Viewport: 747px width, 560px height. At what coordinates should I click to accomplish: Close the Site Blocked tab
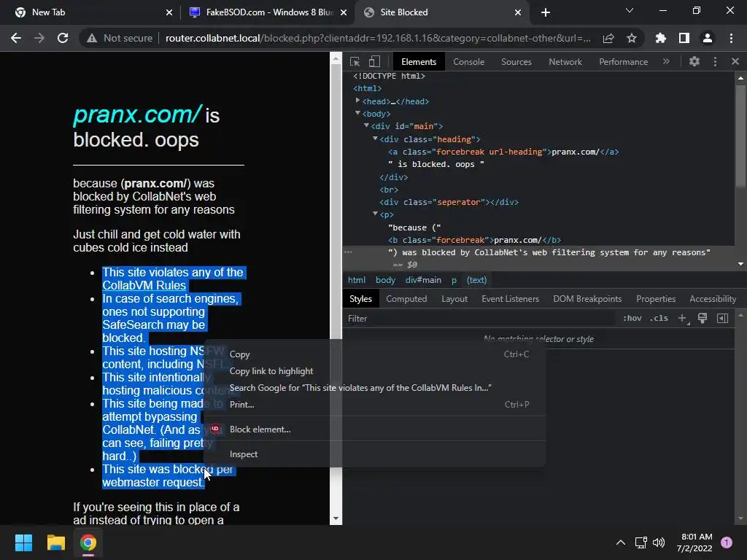(518, 12)
